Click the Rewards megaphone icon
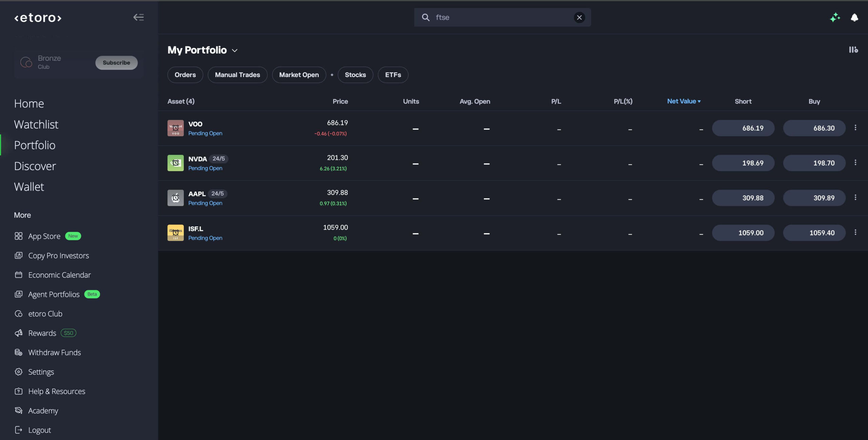This screenshot has height=440, width=868. (19, 333)
